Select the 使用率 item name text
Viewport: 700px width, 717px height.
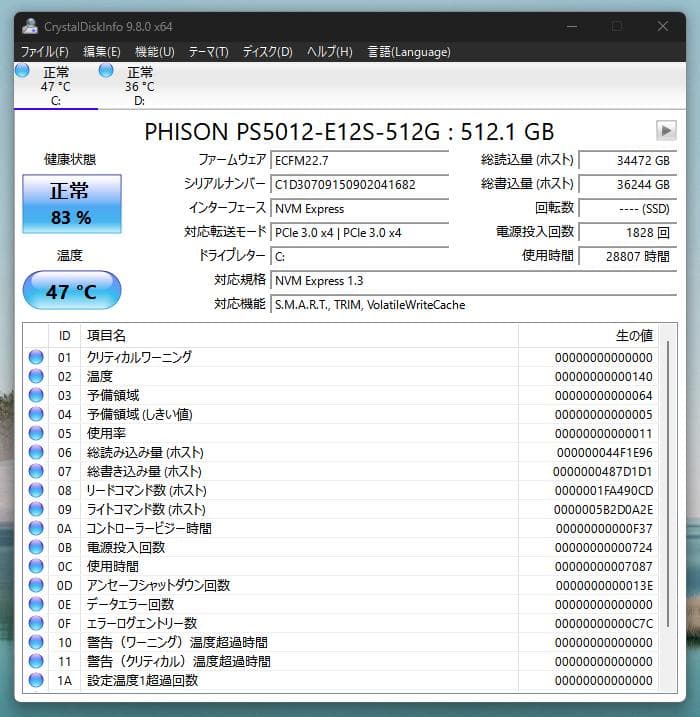click(x=106, y=433)
